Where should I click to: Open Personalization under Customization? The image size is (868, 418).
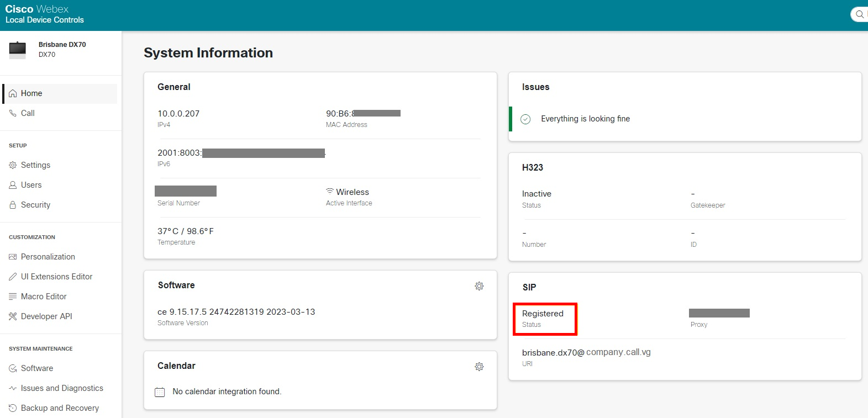tap(60, 257)
